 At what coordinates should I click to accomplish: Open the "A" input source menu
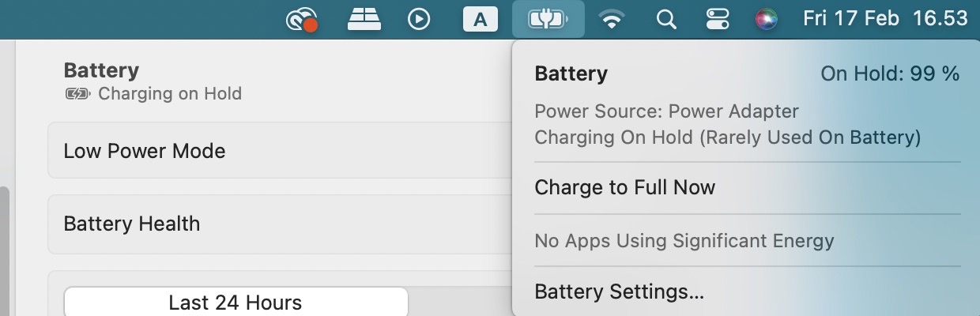(x=480, y=18)
